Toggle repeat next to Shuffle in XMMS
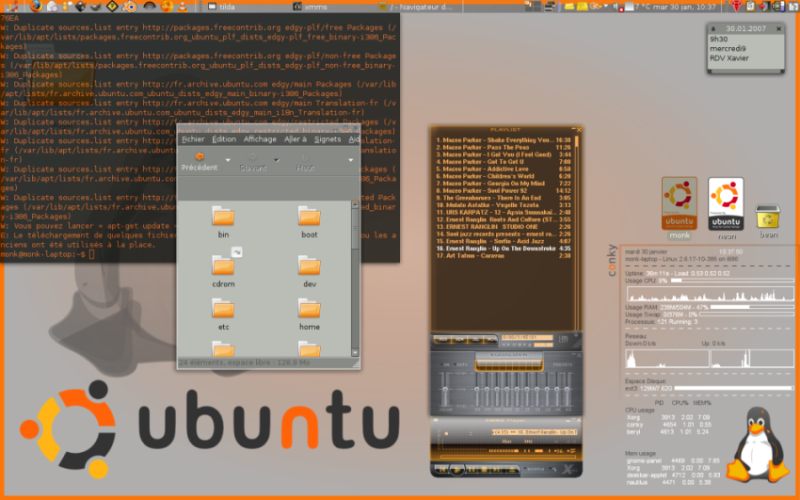Image resolution: width=800 pixels, height=500 pixels. click(x=553, y=469)
